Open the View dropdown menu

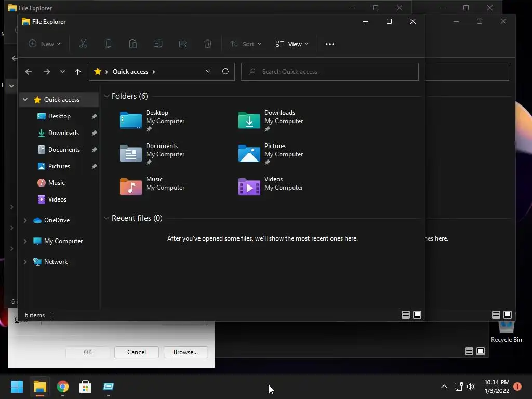292,44
